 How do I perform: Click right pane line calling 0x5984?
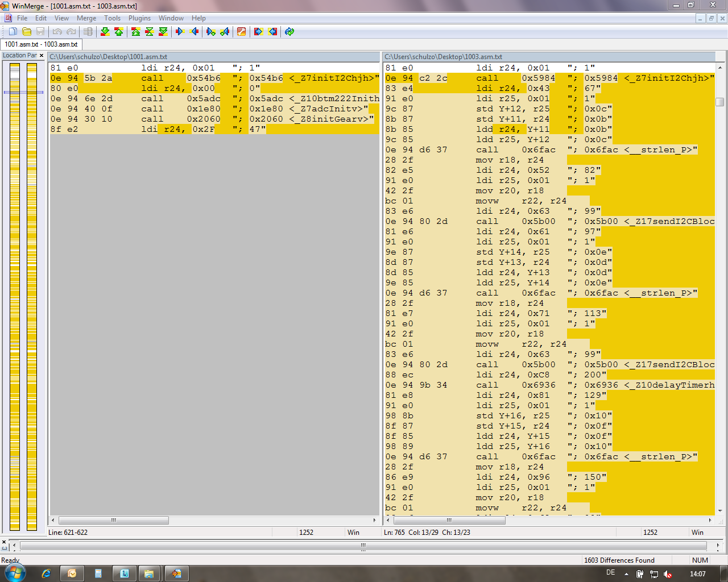549,78
